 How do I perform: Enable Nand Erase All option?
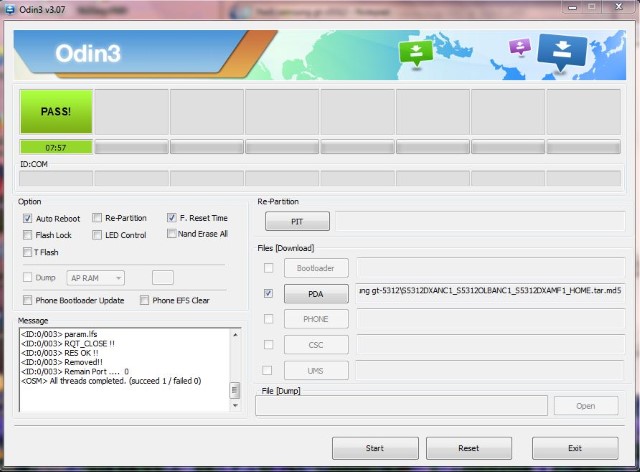[172, 234]
